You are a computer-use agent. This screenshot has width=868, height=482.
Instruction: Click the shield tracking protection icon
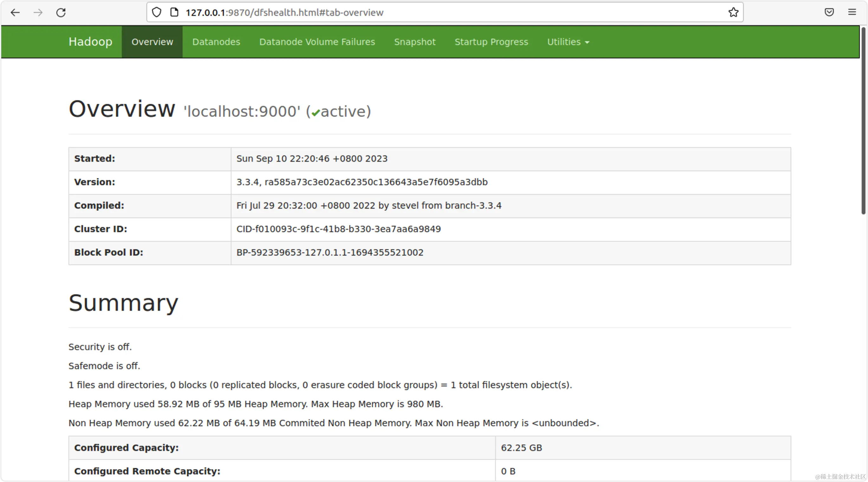click(156, 12)
